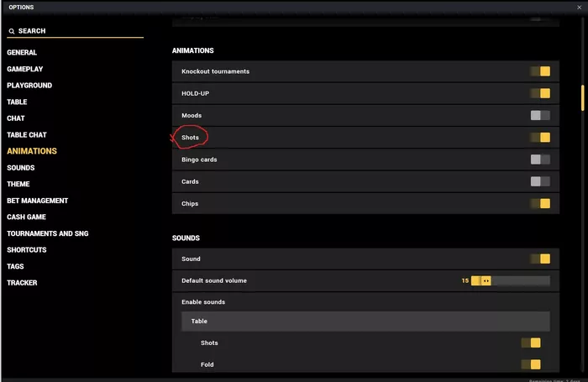The image size is (588, 382).
Task: Click the search magnifier icon
Action: point(12,31)
